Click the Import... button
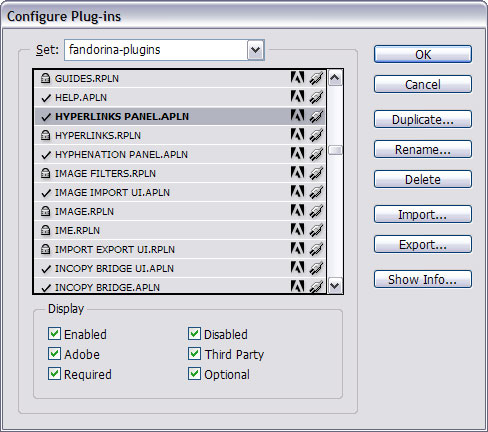This screenshot has height=432, width=488. pos(423,214)
